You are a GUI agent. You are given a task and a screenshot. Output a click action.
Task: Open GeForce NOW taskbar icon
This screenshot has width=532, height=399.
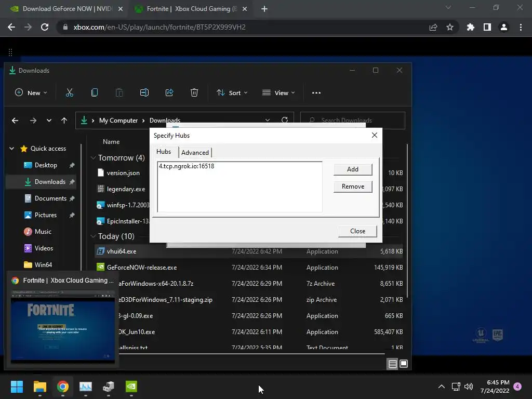(x=131, y=387)
